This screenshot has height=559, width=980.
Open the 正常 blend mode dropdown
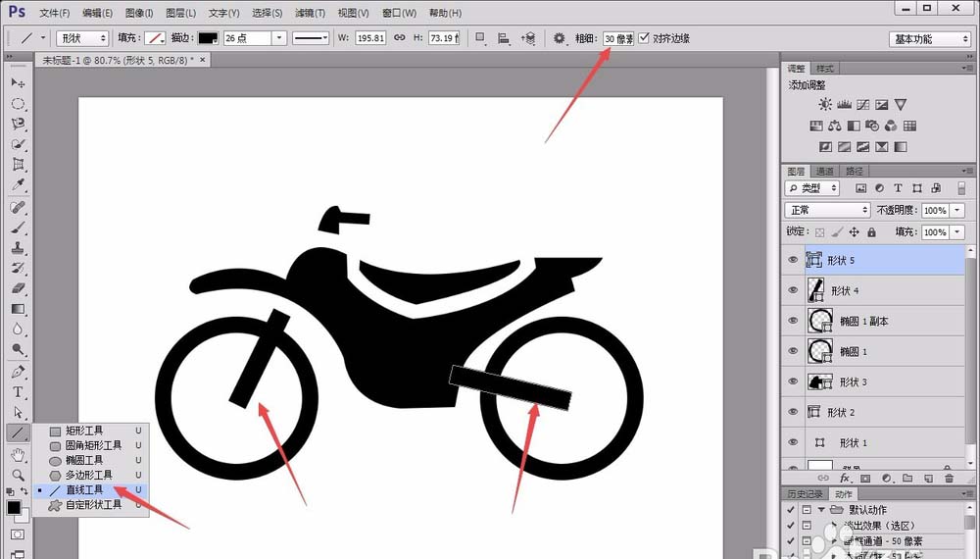[x=827, y=210]
